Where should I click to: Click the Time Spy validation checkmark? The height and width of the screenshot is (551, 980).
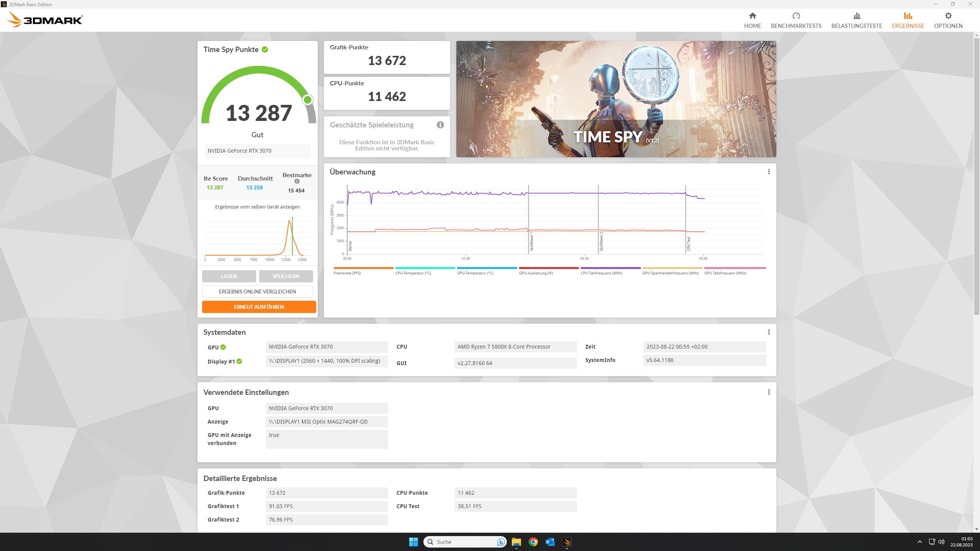tap(265, 50)
